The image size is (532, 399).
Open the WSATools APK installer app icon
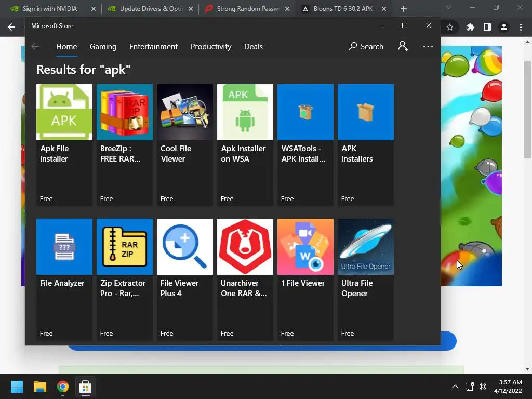point(305,112)
